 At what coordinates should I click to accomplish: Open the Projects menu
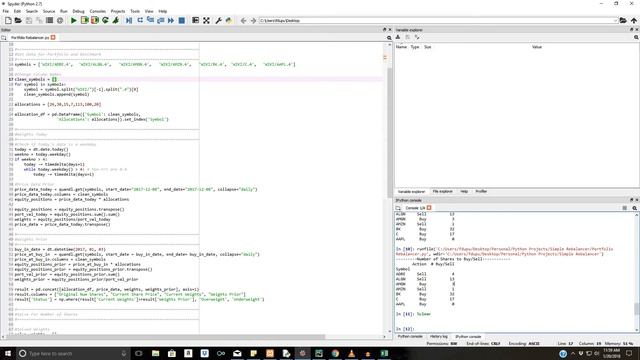click(118, 11)
